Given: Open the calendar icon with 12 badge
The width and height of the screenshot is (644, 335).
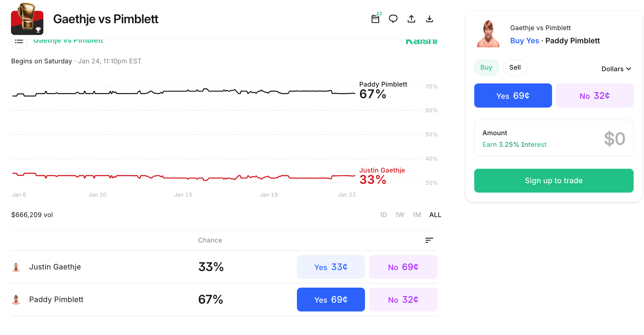Looking at the screenshot, I should (x=375, y=19).
